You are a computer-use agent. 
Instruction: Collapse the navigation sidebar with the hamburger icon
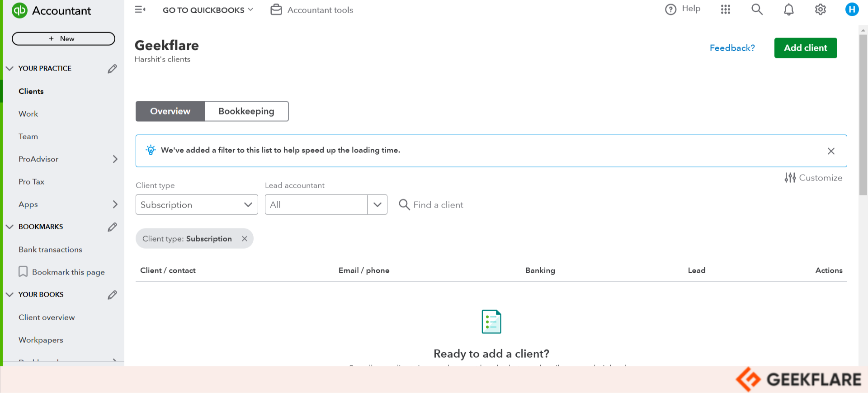140,9
